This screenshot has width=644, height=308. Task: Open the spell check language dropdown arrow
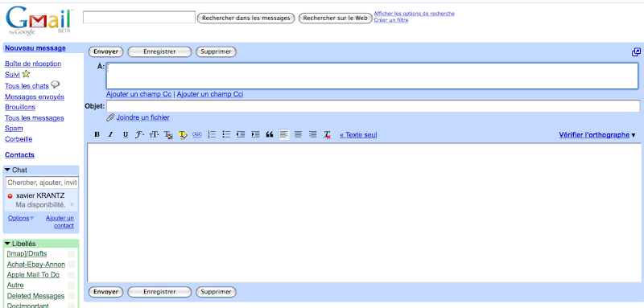(634, 135)
